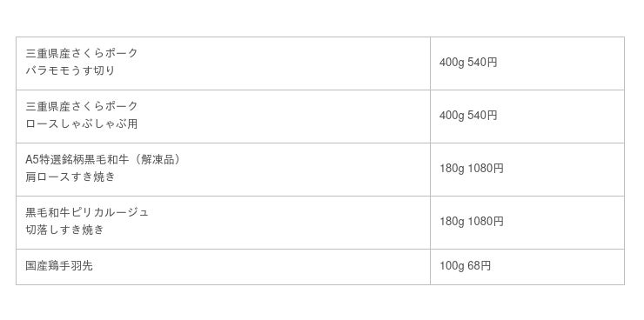Click the second 400g 540円 price
The image size is (644, 320).
tap(468, 116)
